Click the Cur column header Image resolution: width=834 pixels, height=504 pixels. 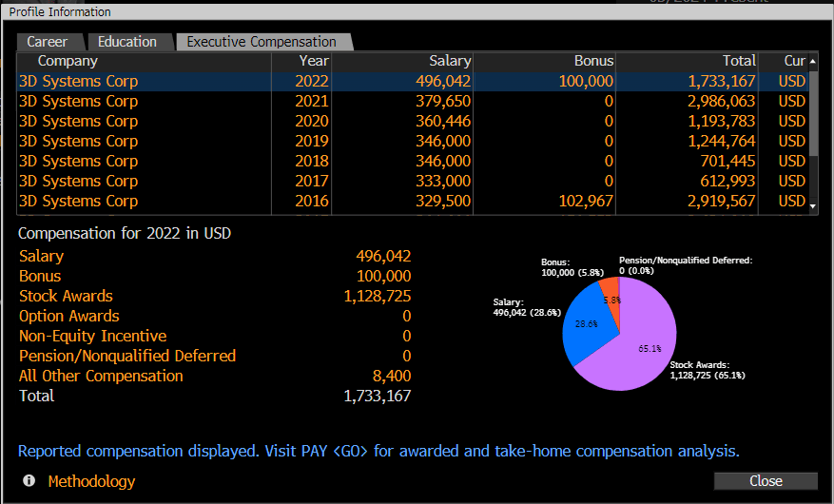[x=784, y=62]
